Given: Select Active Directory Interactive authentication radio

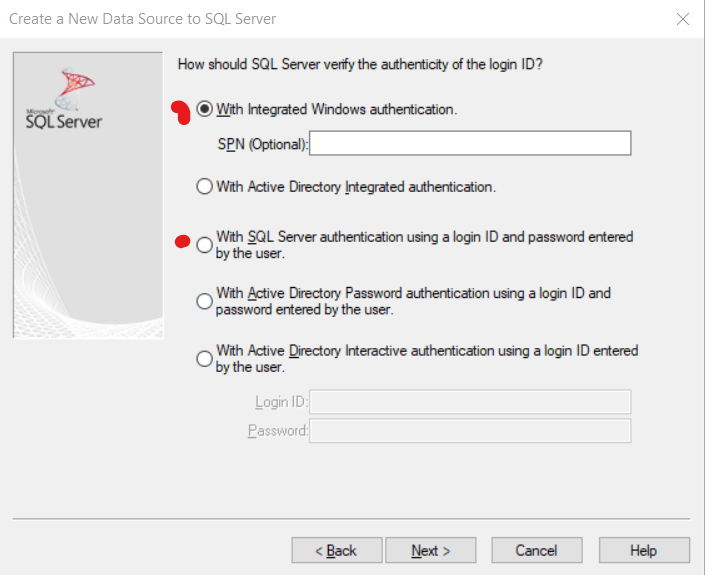Looking at the screenshot, I should coord(205,358).
